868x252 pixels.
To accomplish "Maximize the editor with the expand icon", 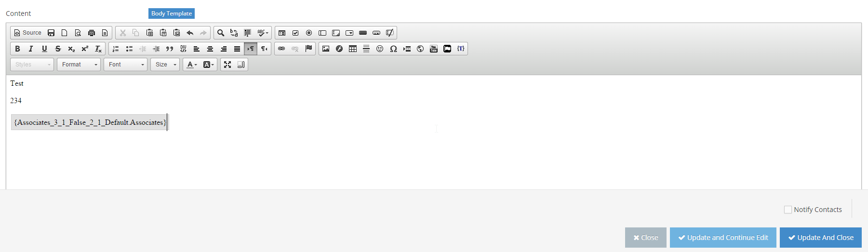I will 227,65.
